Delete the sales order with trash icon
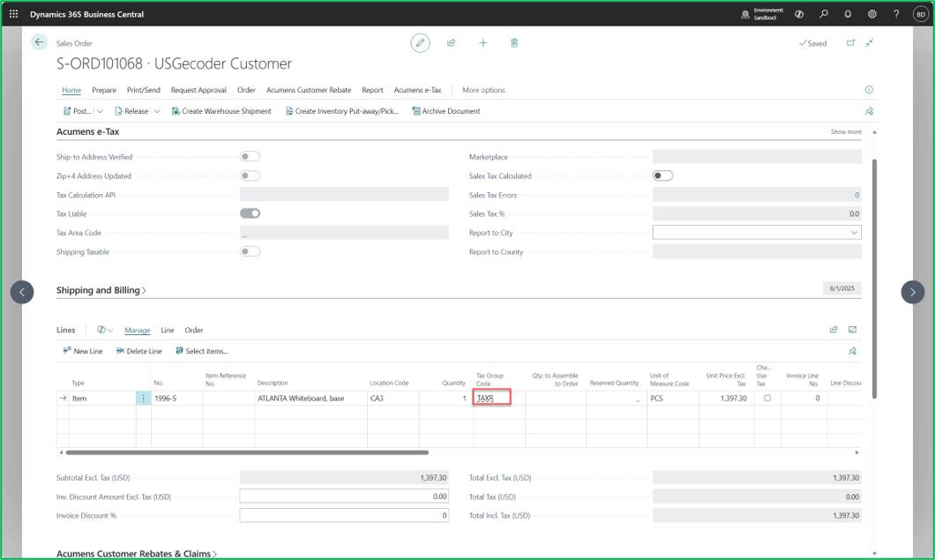Image resolution: width=935 pixels, height=560 pixels. (514, 43)
